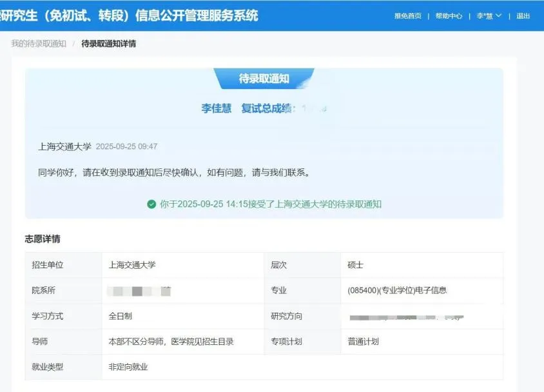Click the 研究方向 label cell

(x=302, y=316)
